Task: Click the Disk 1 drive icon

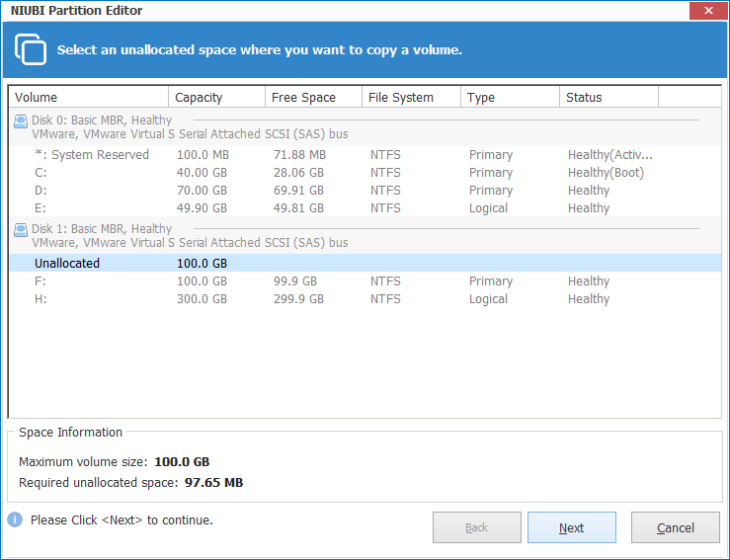Action: [21, 229]
